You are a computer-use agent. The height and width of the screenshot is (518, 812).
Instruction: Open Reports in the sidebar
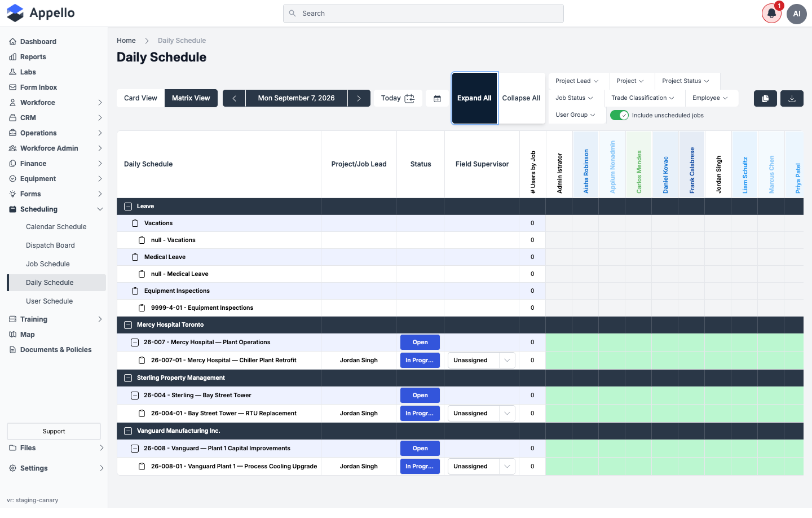pyautogui.click(x=33, y=57)
